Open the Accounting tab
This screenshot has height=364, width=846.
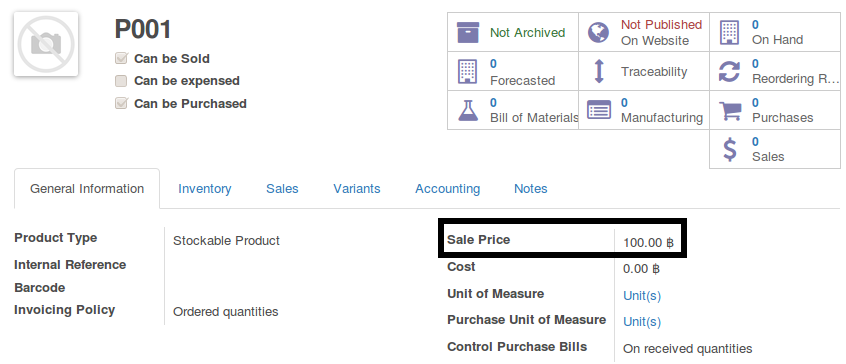[x=447, y=189]
